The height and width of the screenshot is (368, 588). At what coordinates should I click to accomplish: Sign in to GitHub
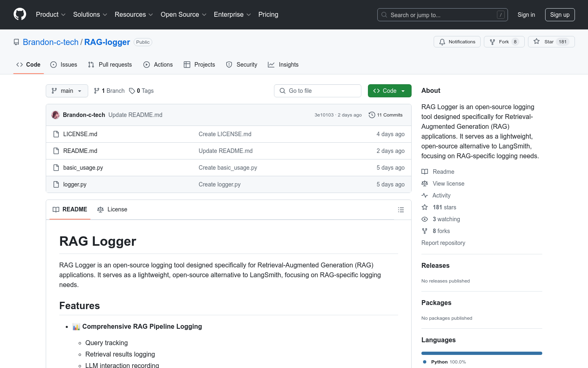[x=526, y=15]
